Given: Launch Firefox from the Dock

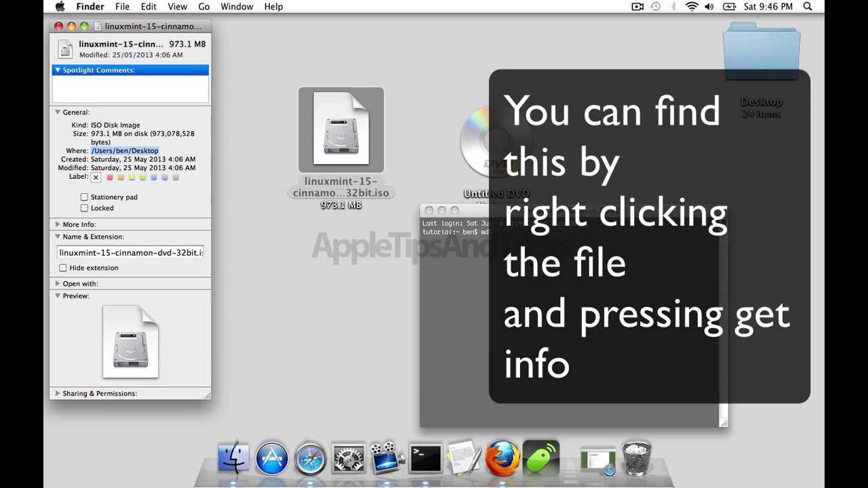Looking at the screenshot, I should pos(502,458).
